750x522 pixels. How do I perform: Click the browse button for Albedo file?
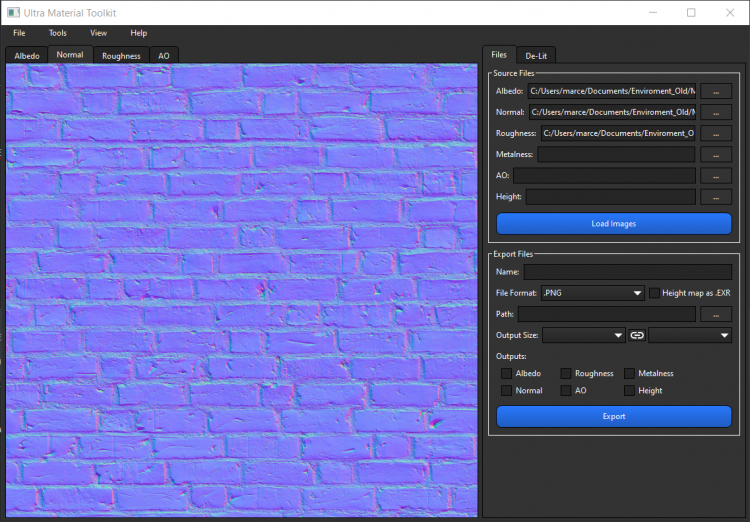pos(715,91)
